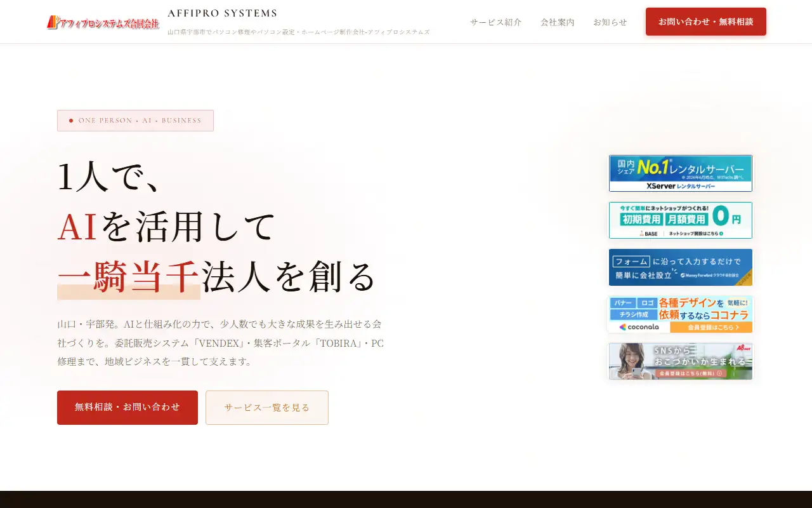Open the AFFIPRO SYSTEMS site title link

click(222, 13)
